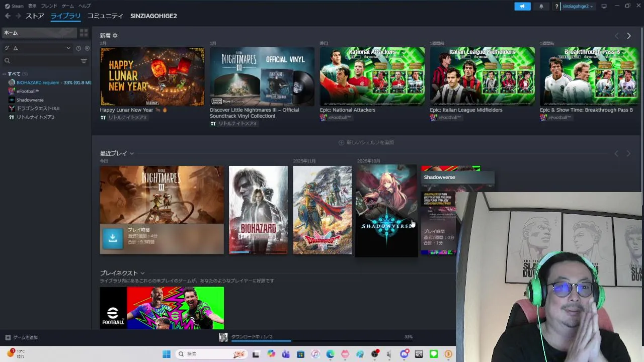Switch to the ストア tab
The image size is (644, 362).
coord(35,16)
